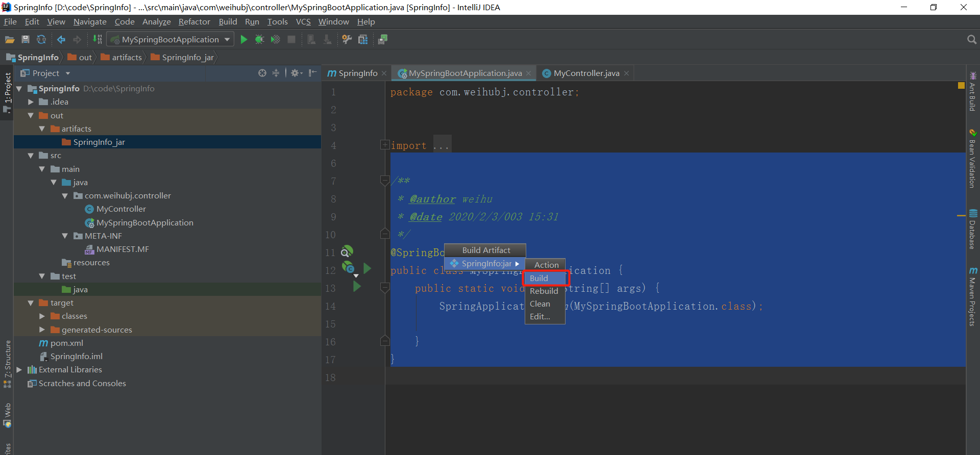Open the Ant Build side panel

tap(973, 91)
